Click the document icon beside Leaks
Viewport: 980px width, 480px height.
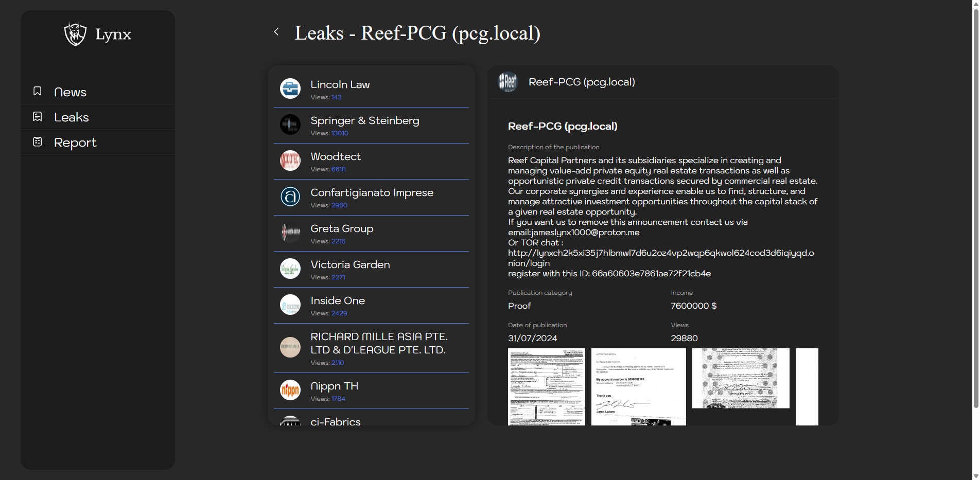tap(38, 117)
